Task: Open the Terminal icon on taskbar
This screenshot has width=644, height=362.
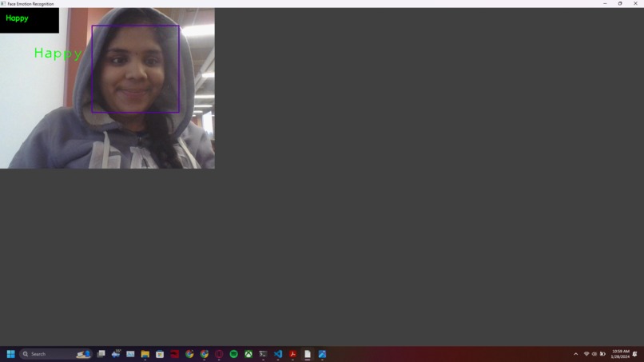Action: coord(263,354)
